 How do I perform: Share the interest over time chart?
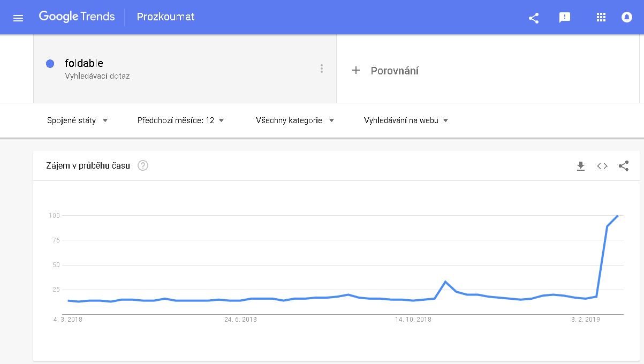(624, 166)
